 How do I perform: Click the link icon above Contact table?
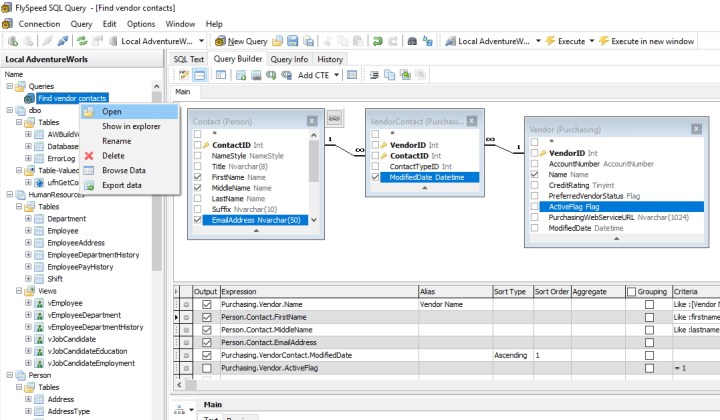click(334, 118)
